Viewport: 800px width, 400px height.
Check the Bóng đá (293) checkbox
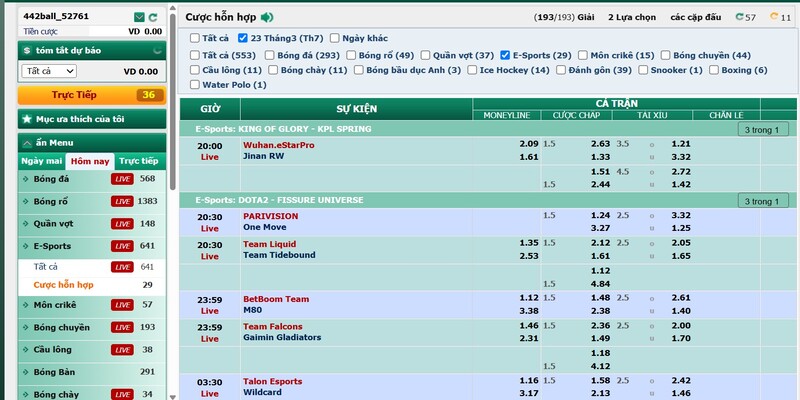pyautogui.click(x=269, y=56)
